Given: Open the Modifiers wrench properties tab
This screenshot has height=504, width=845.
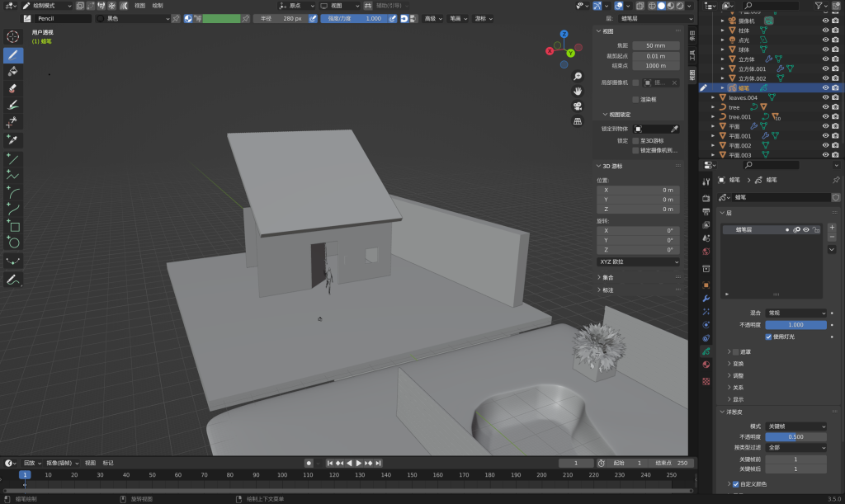Looking at the screenshot, I should click(706, 297).
